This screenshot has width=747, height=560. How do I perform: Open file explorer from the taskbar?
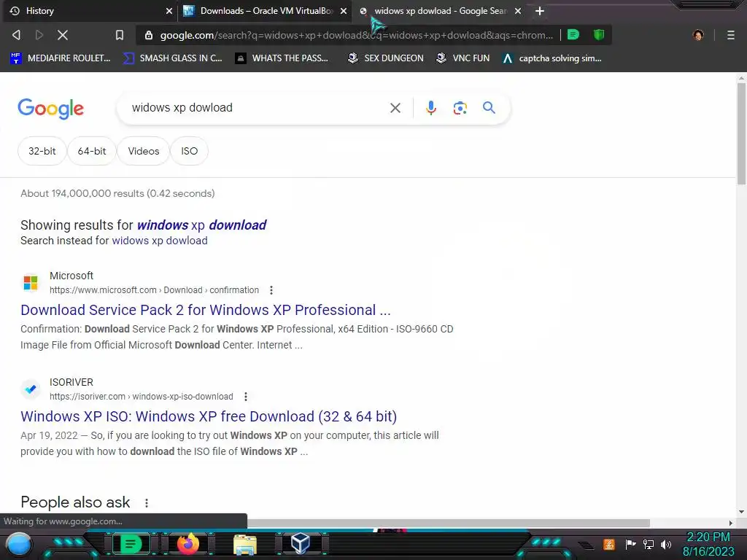[x=245, y=544]
